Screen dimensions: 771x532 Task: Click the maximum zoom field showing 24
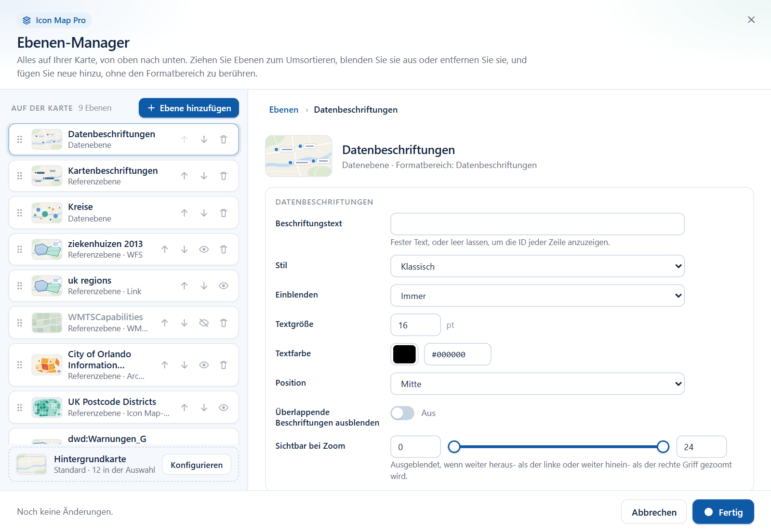701,447
